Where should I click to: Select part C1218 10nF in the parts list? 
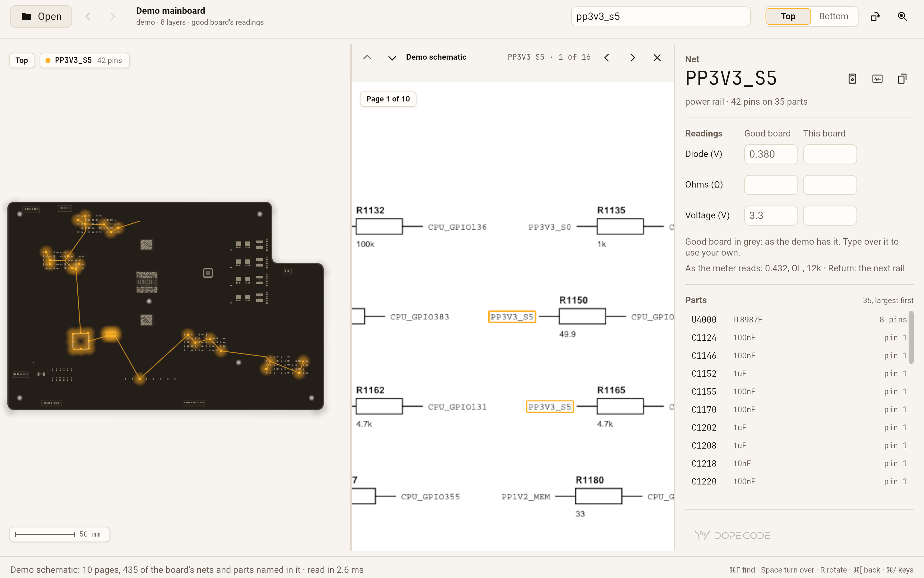(x=799, y=463)
